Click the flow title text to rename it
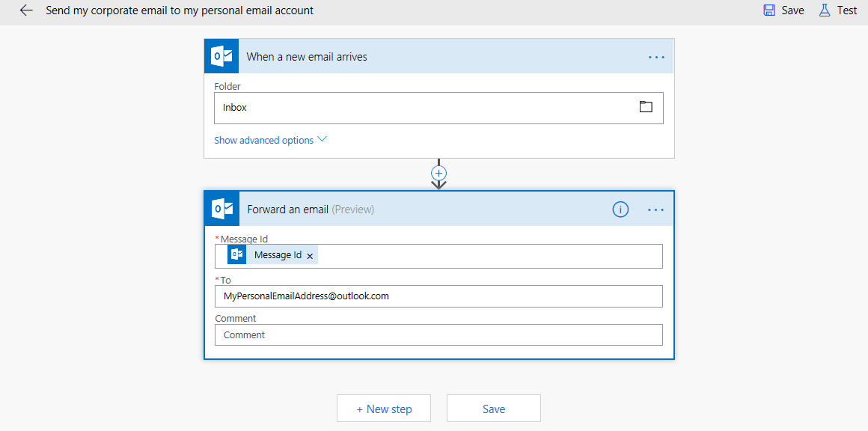Viewport: 868px width, 431px height. tap(180, 10)
